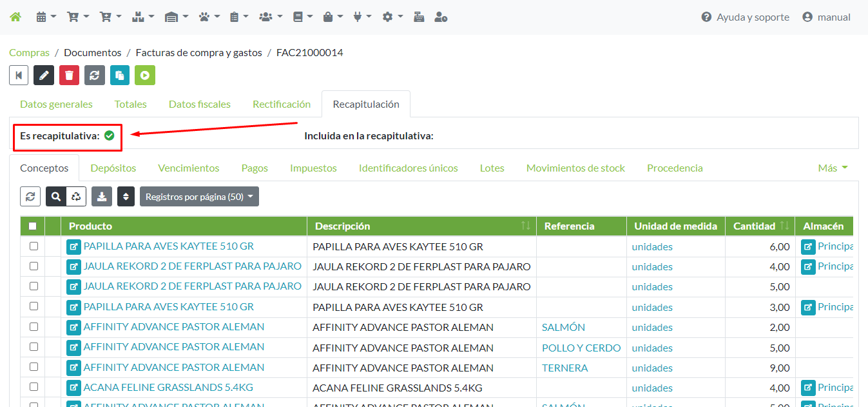The height and width of the screenshot is (407, 868).
Task: Check the first PAPILLA PARA AVES row checkbox
Action: [34, 246]
